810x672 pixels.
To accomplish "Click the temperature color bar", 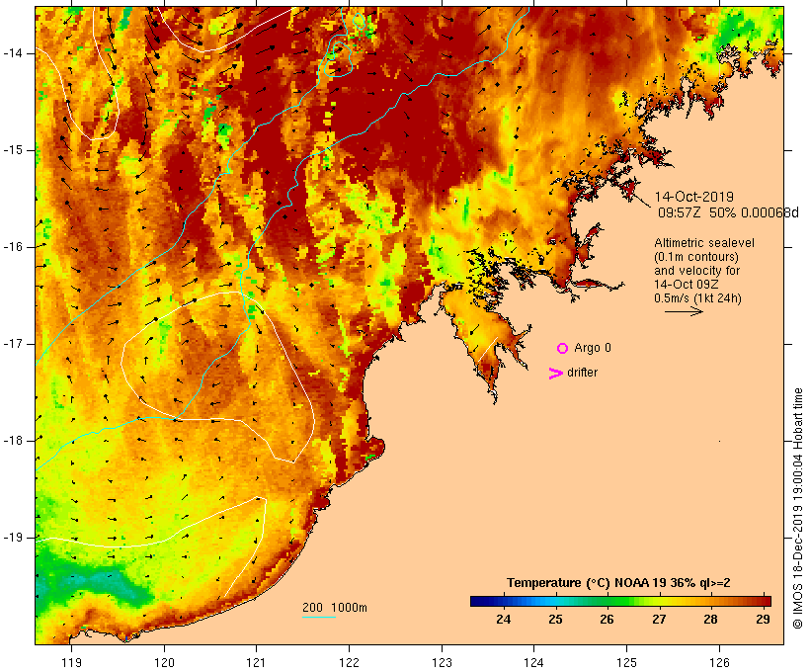I will click(620, 601).
